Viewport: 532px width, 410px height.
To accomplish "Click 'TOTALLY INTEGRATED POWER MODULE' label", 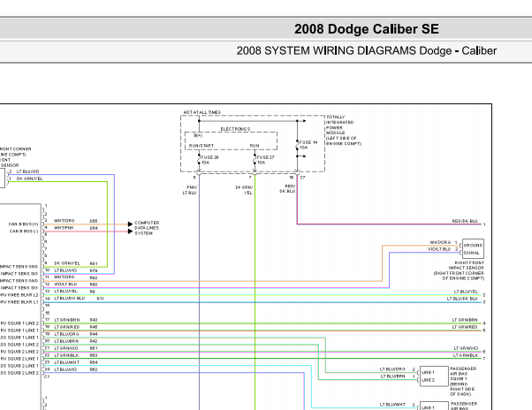I will point(344,130).
